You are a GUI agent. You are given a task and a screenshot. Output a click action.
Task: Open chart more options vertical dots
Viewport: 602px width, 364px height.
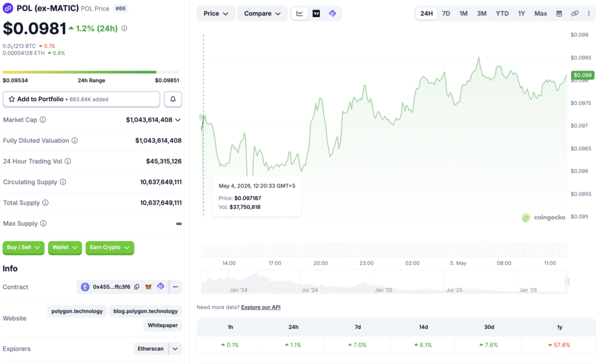(x=588, y=14)
